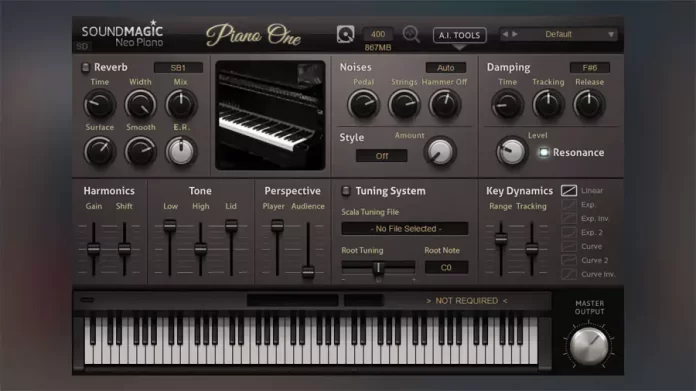Click the Style Amount knob
Viewport: 696px width, 391px height.
[x=440, y=152]
